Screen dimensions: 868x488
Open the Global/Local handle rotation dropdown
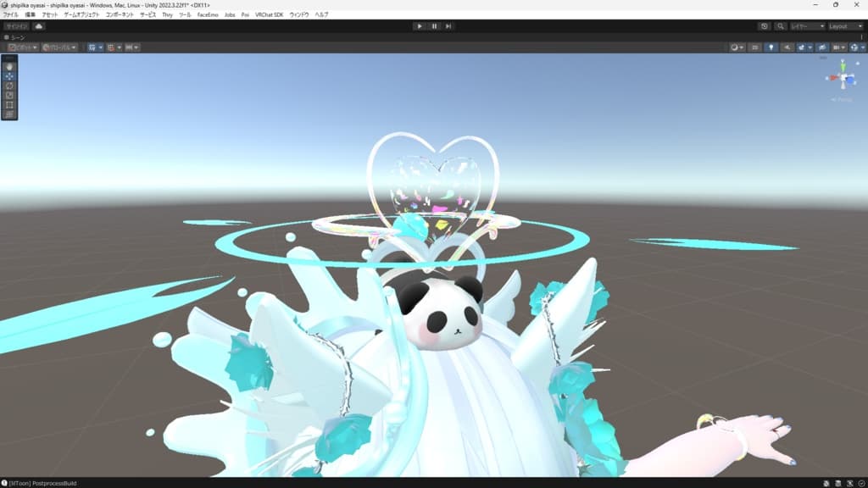click(x=59, y=47)
